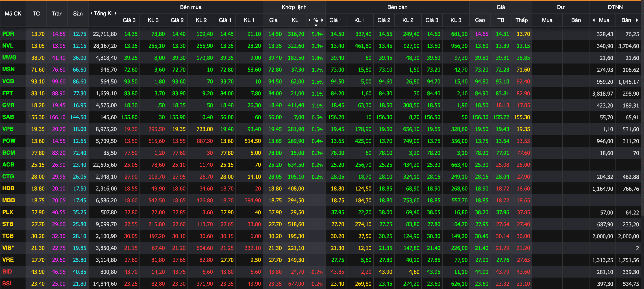Open stock symbol STB
644x289 pixels.
tap(8, 224)
